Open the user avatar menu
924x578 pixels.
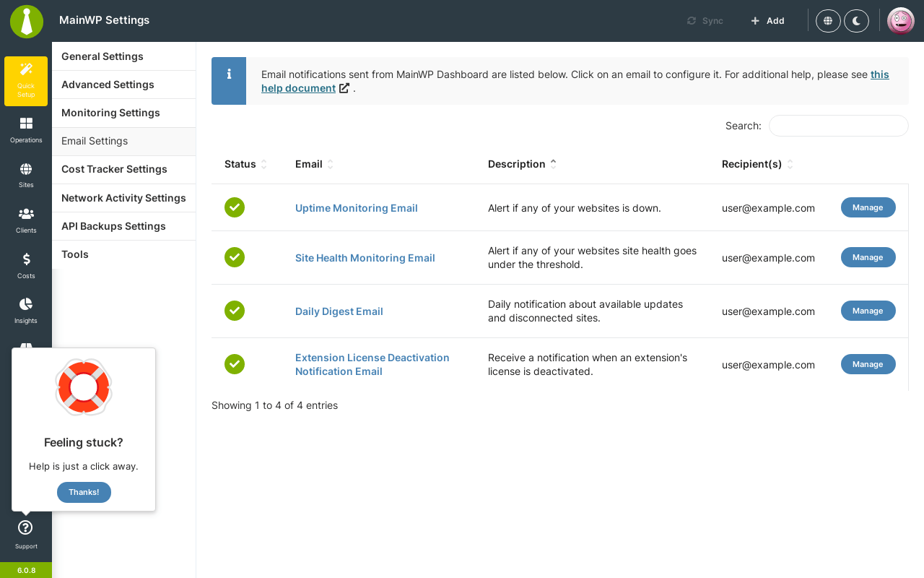pyautogui.click(x=901, y=21)
